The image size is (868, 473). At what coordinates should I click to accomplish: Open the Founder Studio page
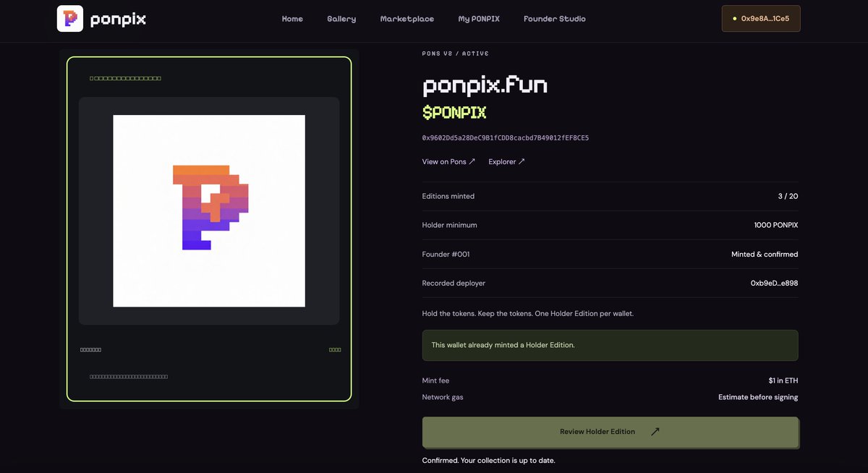point(555,19)
